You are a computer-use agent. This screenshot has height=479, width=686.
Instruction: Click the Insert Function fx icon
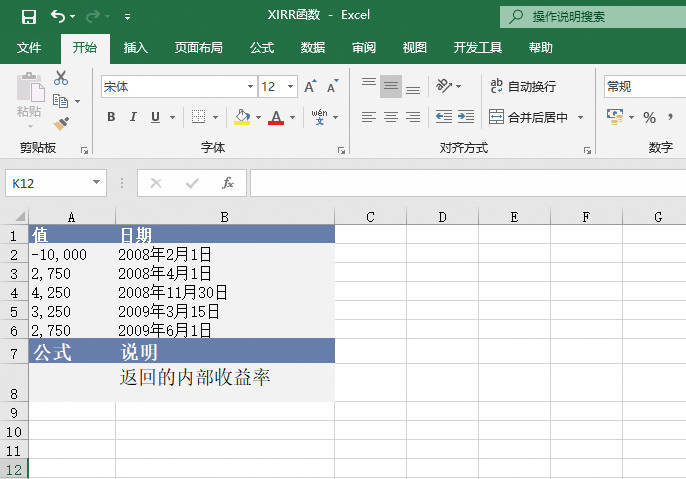[x=228, y=183]
